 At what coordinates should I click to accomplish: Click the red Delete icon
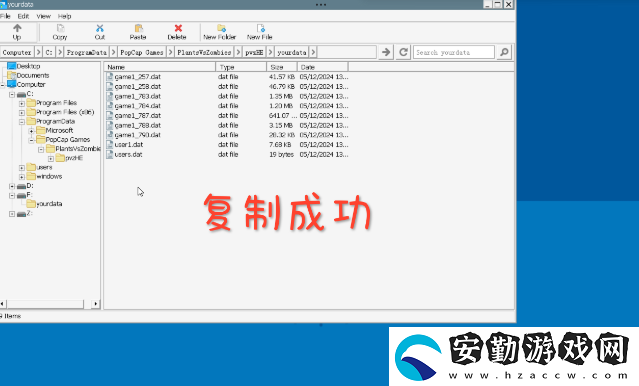click(x=178, y=28)
